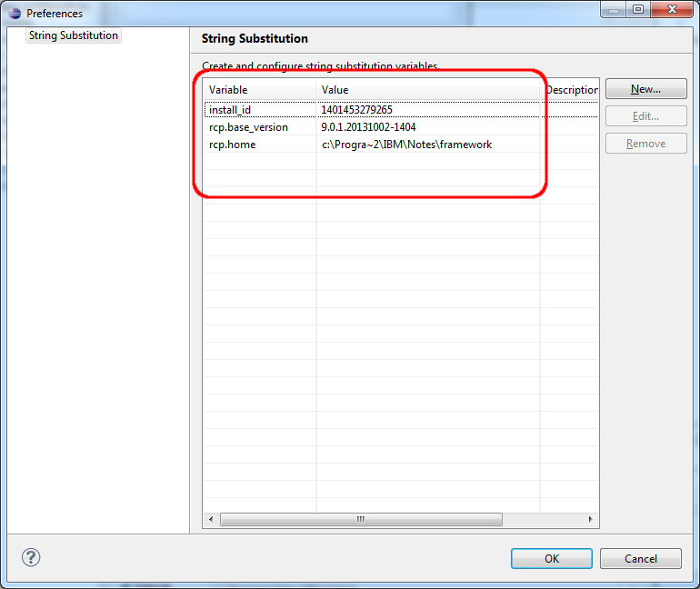Click the Edit... button
The image size is (700, 589).
[645, 116]
